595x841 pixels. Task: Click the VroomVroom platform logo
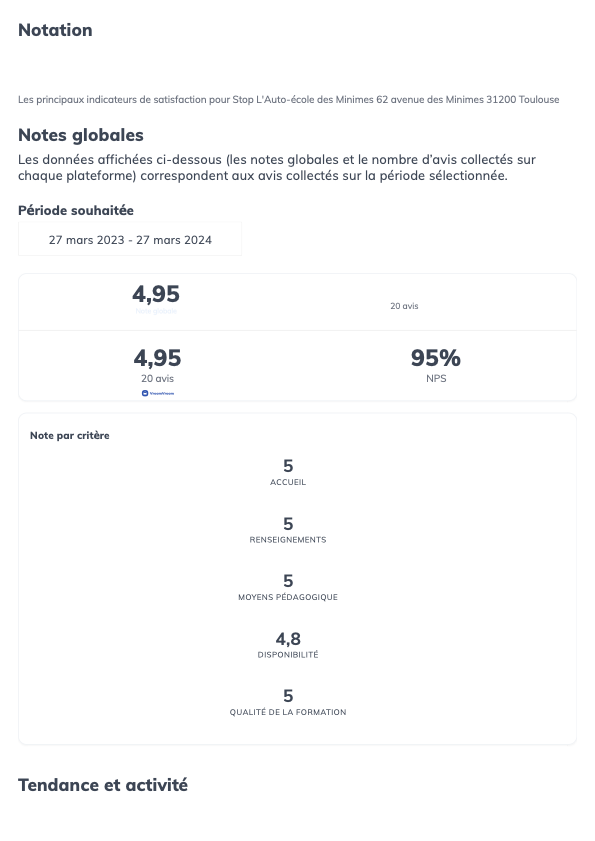pyautogui.click(x=158, y=393)
